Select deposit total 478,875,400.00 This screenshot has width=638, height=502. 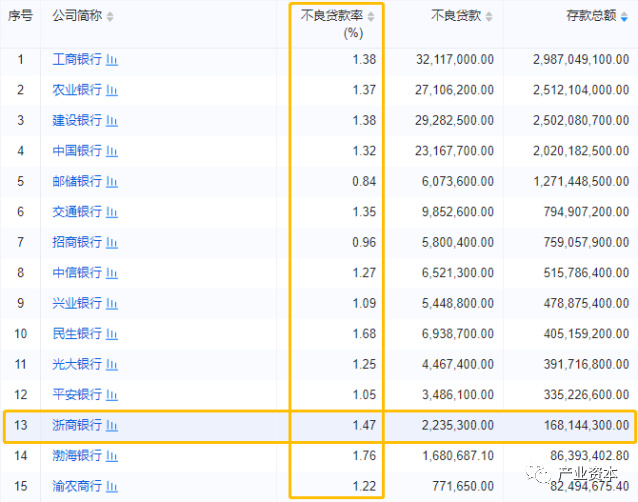pyautogui.click(x=586, y=303)
